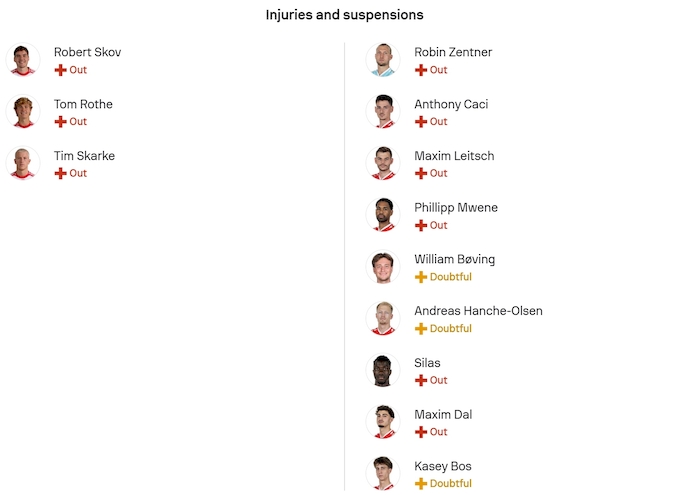Click the Tom Rothe name link

pos(83,104)
